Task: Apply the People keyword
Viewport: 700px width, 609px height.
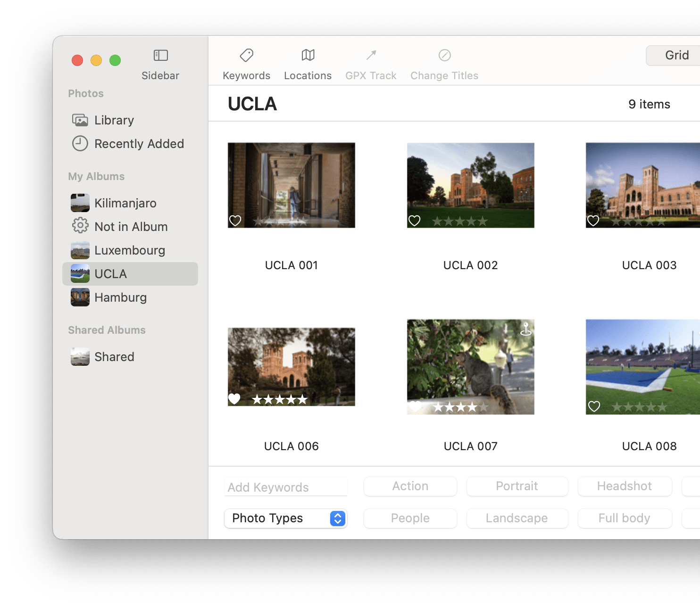Action: [x=410, y=518]
